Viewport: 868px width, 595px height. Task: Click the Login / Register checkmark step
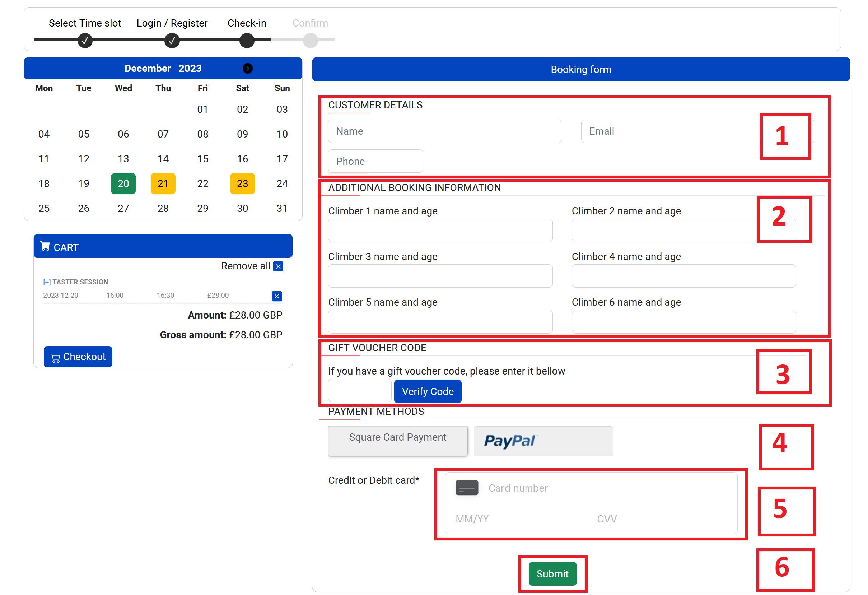[x=172, y=40]
